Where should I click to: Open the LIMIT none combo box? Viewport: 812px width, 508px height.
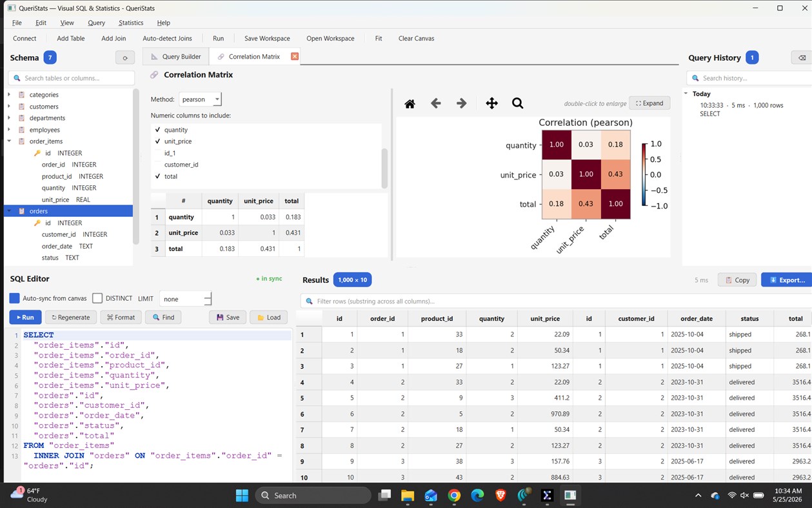[185, 299]
